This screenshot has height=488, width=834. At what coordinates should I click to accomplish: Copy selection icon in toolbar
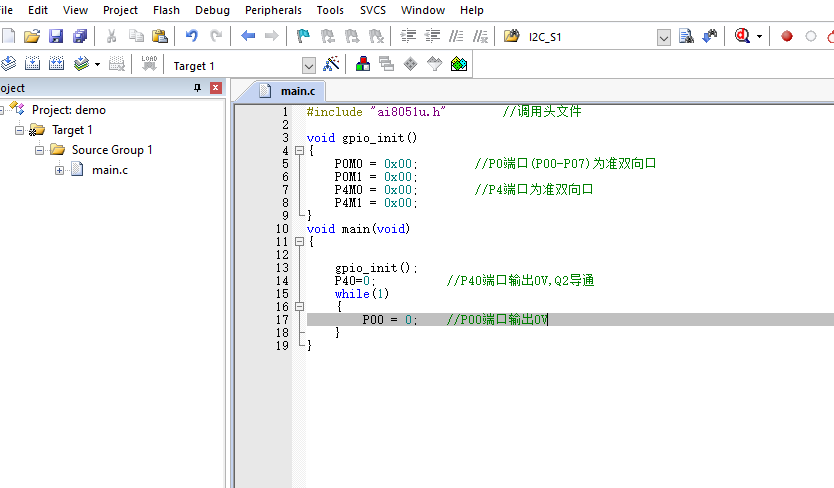[x=136, y=36]
